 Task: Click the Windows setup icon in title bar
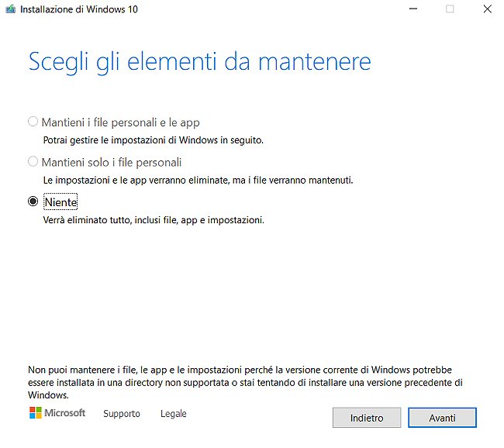pyautogui.click(x=10, y=9)
